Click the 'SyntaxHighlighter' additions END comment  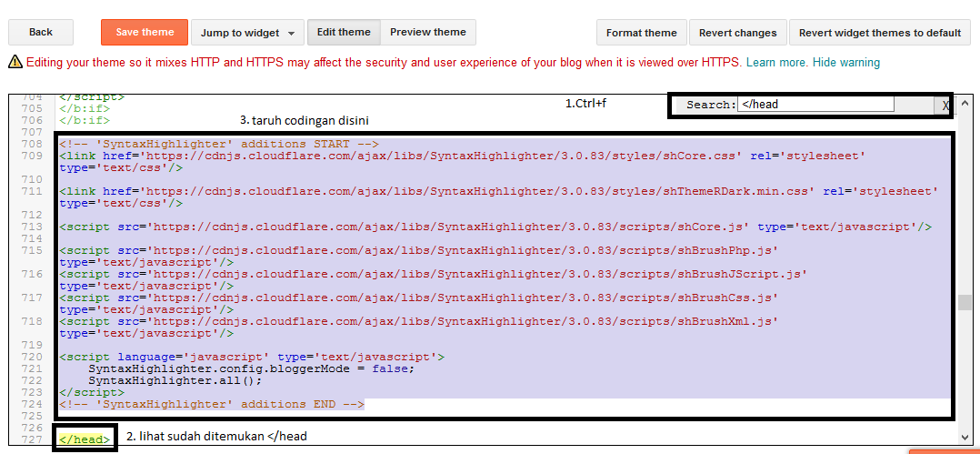[212, 405]
